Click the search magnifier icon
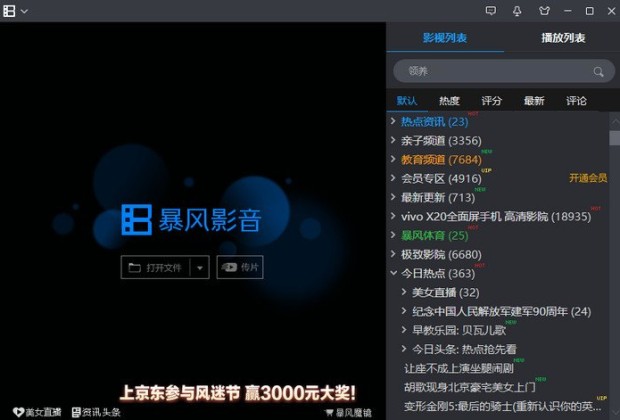 598,72
